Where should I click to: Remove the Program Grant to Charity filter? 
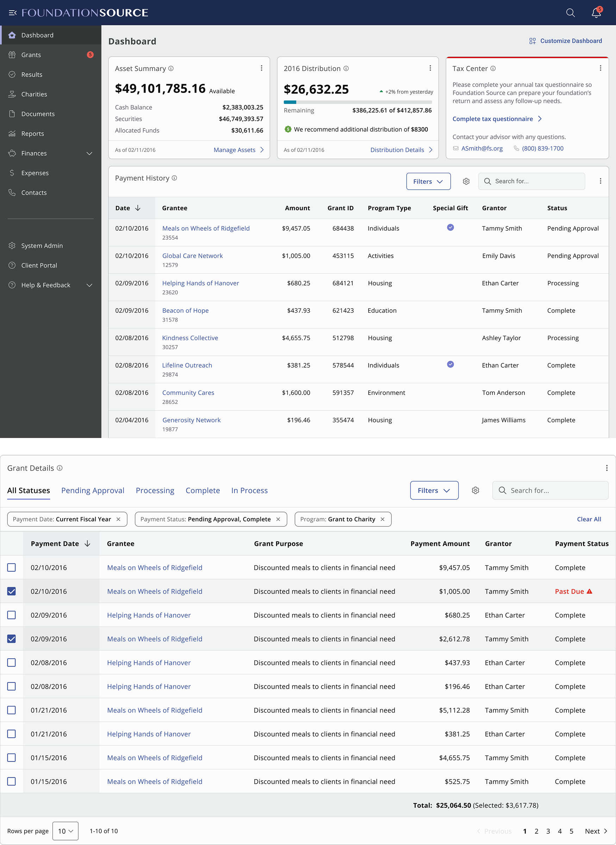tap(382, 519)
